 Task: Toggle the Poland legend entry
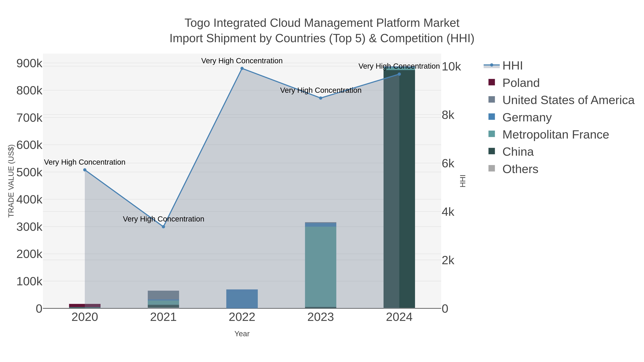click(x=514, y=83)
